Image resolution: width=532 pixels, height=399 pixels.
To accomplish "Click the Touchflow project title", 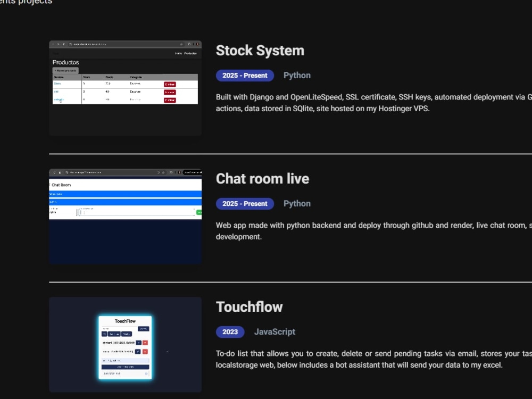I will point(250,307).
